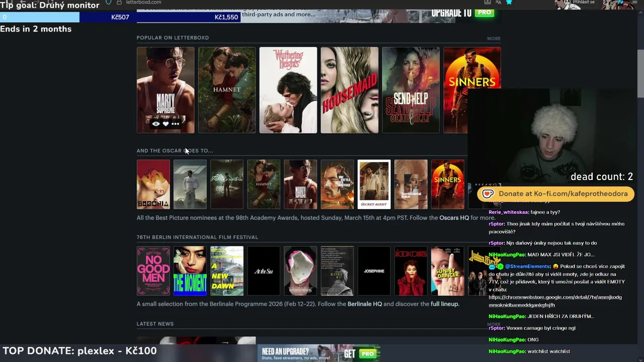The height and width of the screenshot is (362, 644).
Task: Open the No Good Men poster
Action: coord(153,271)
